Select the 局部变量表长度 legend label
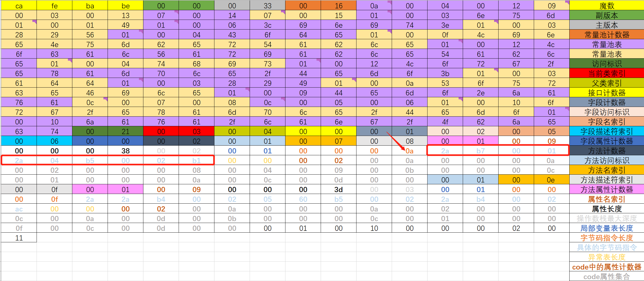This screenshot has width=644, height=281. pos(606,228)
